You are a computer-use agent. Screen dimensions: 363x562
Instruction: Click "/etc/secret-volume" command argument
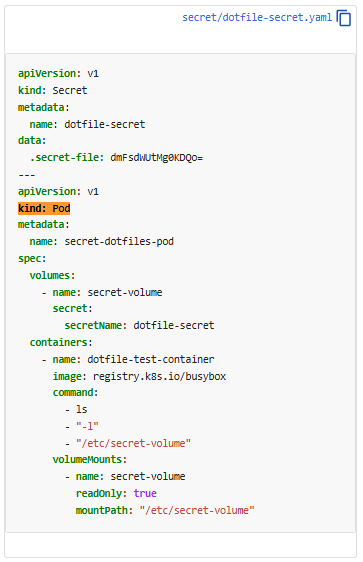(133, 443)
